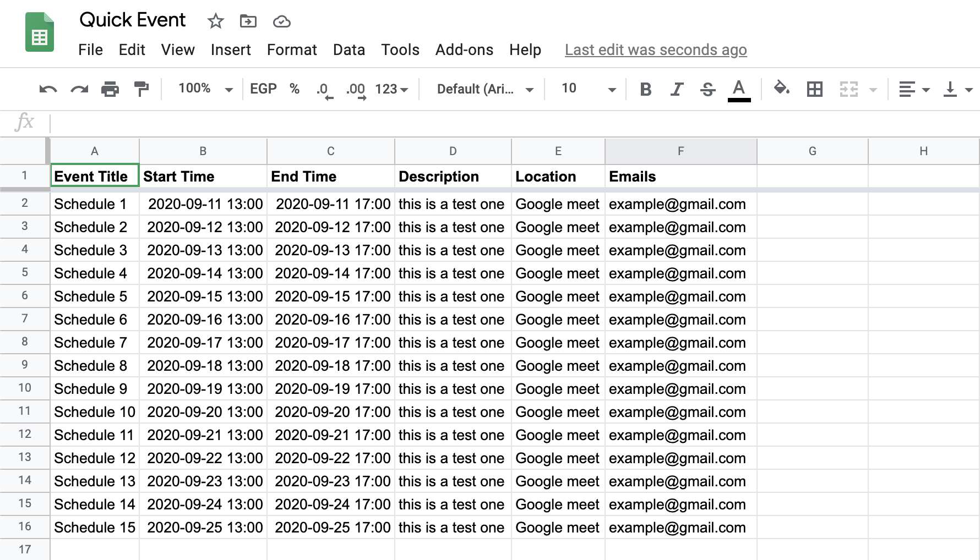The image size is (980, 560).
Task: Expand the font size dropdown
Action: [x=611, y=89]
